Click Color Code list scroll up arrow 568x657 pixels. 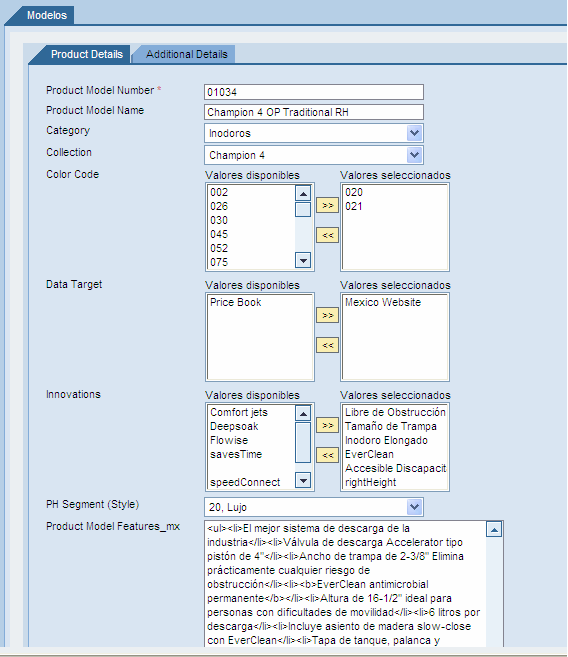[x=303, y=193]
